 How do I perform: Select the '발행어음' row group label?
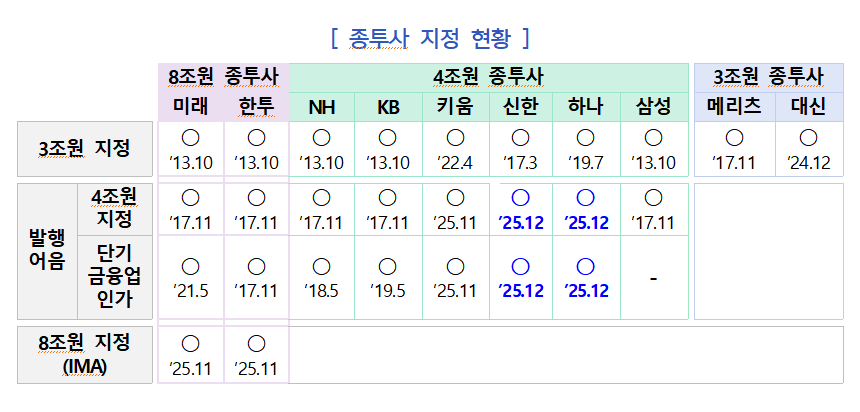pyautogui.click(x=44, y=251)
